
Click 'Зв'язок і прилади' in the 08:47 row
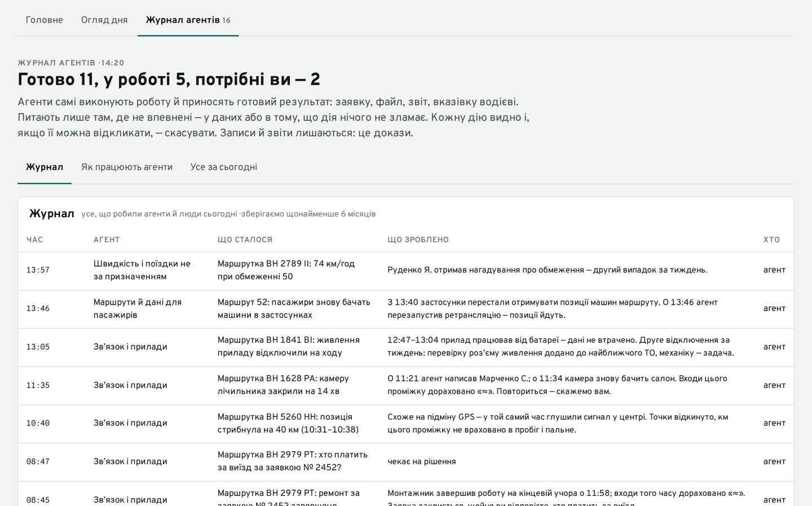tap(130, 461)
